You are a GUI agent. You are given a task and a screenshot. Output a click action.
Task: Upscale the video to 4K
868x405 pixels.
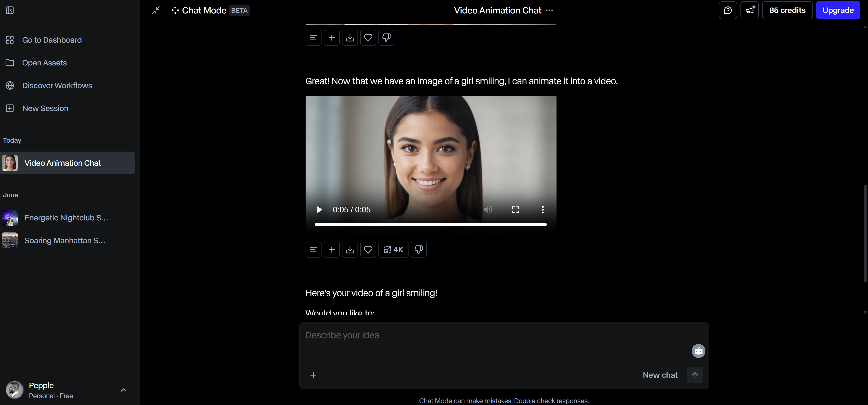(x=393, y=250)
